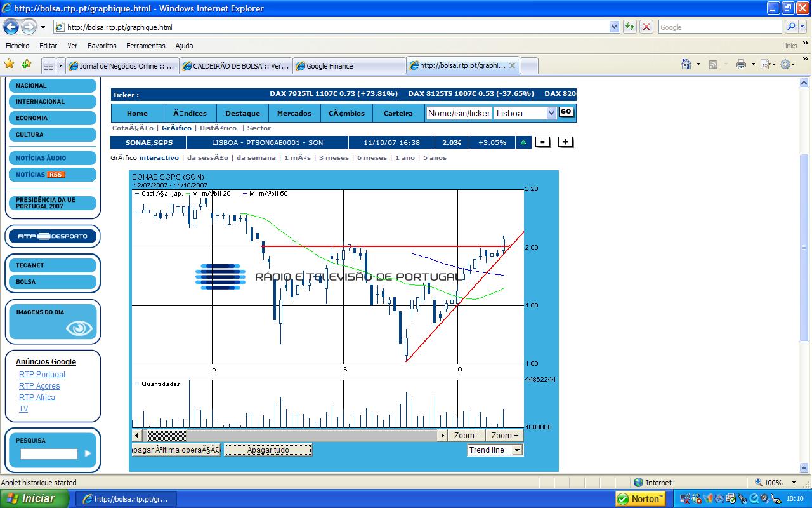Open the search provider dropdown arrow
Image resolution: width=812 pixels, height=508 pixels.
(804, 27)
